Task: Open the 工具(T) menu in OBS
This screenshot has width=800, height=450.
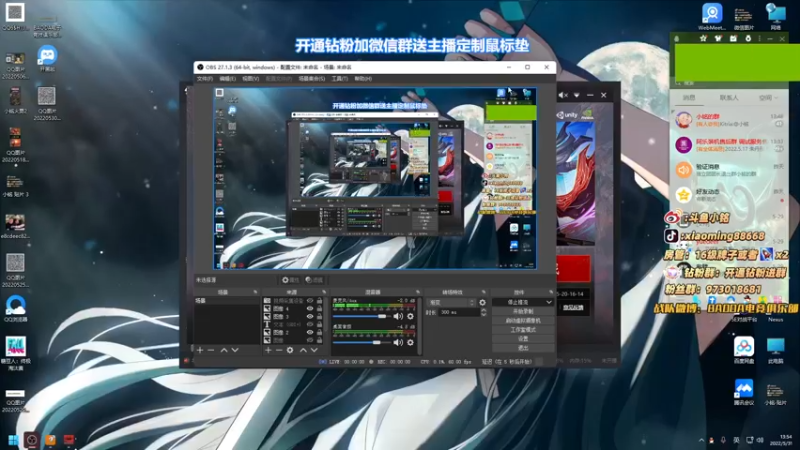Action: (x=340, y=79)
